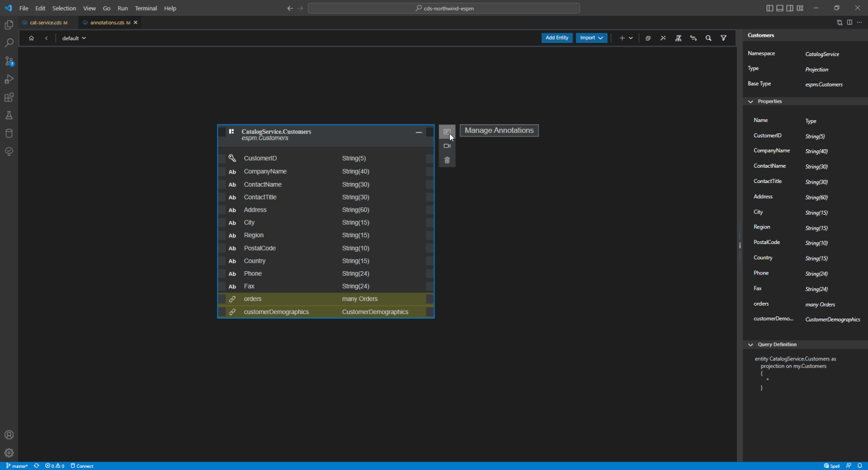Viewport: 868px width, 470px height.
Task: Expand the default diagram selector dropdown
Action: click(74, 38)
